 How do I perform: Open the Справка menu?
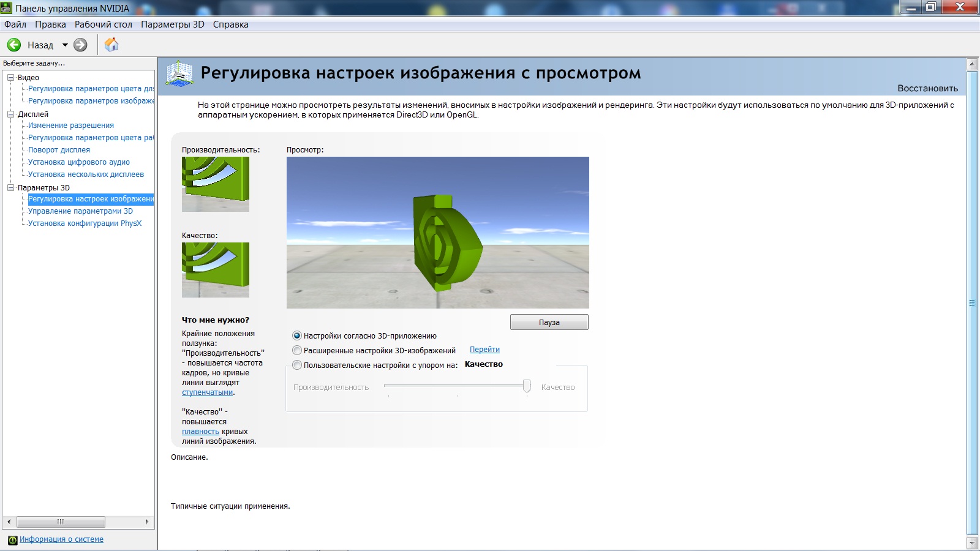pos(231,24)
